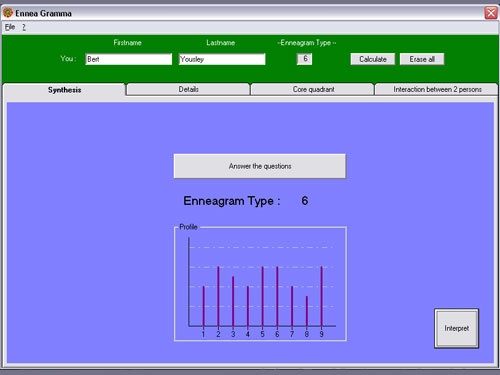
Task: Click the Lastname column label
Action: 220,43
